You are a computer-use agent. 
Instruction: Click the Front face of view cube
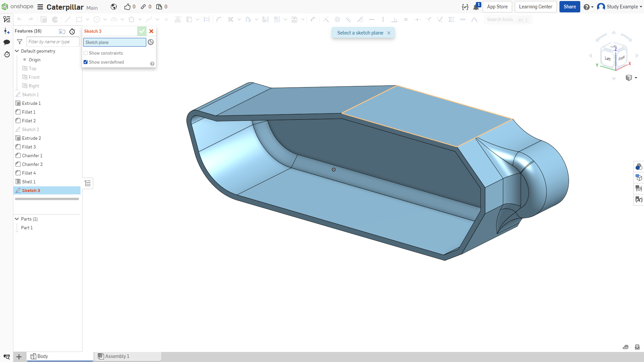pyautogui.click(x=622, y=58)
